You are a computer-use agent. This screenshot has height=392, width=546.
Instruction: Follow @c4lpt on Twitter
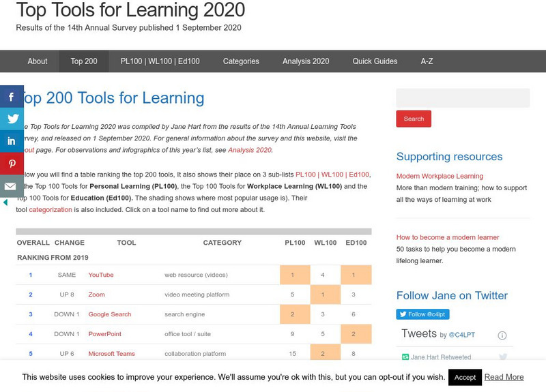pyautogui.click(x=422, y=314)
